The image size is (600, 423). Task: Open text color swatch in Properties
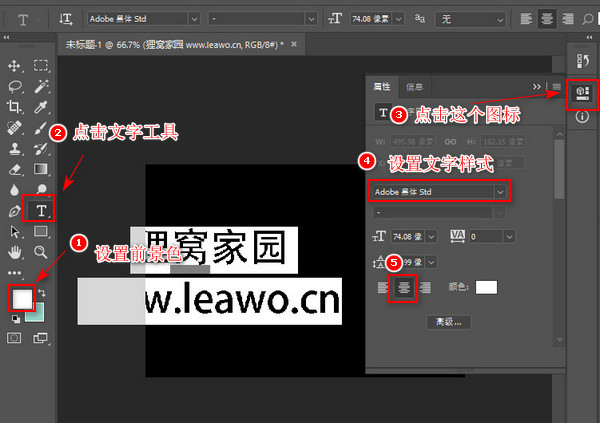point(486,287)
